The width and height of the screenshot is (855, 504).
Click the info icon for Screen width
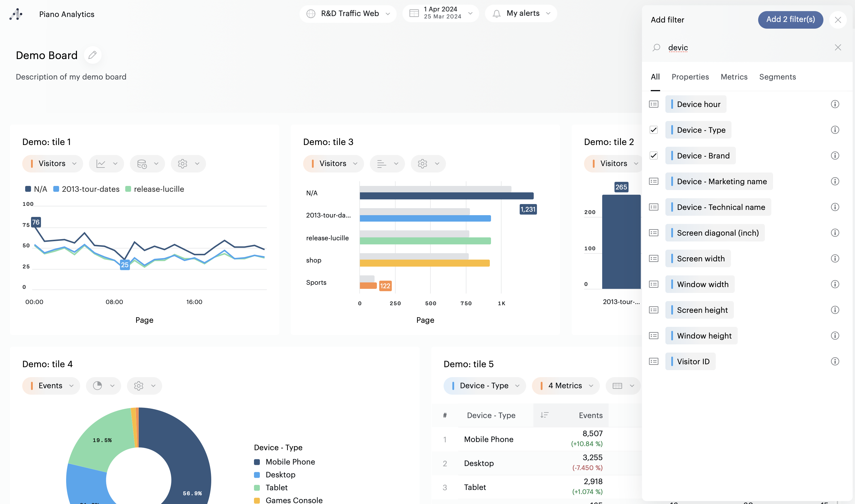(x=835, y=258)
